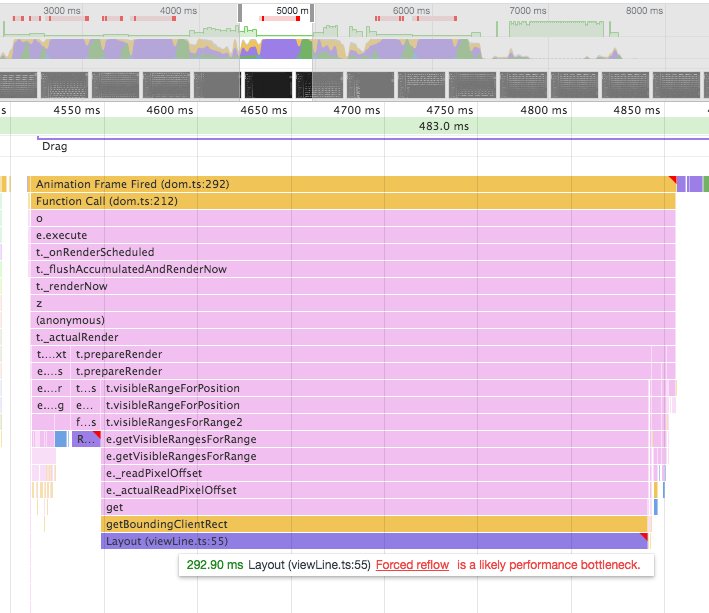Select the 'Drag' interaction label

pyautogui.click(x=55, y=146)
